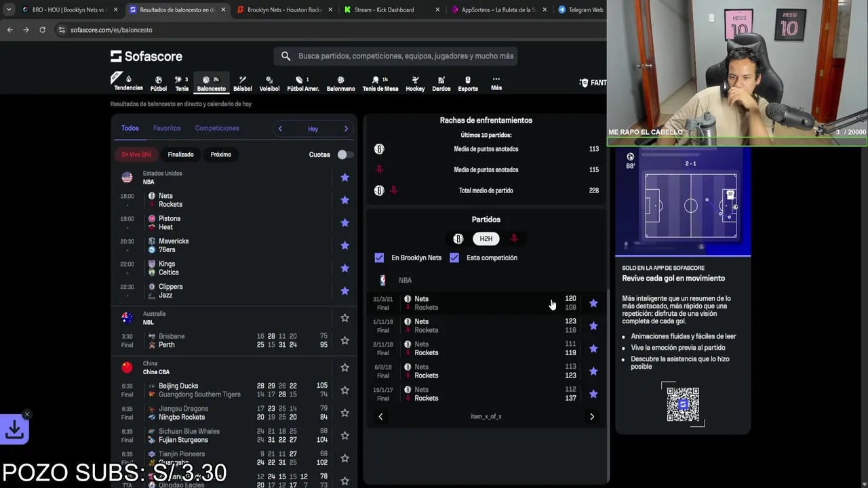Viewport: 868px width, 488px height.
Task: Filter by Finalizado matches
Action: [x=180, y=155]
